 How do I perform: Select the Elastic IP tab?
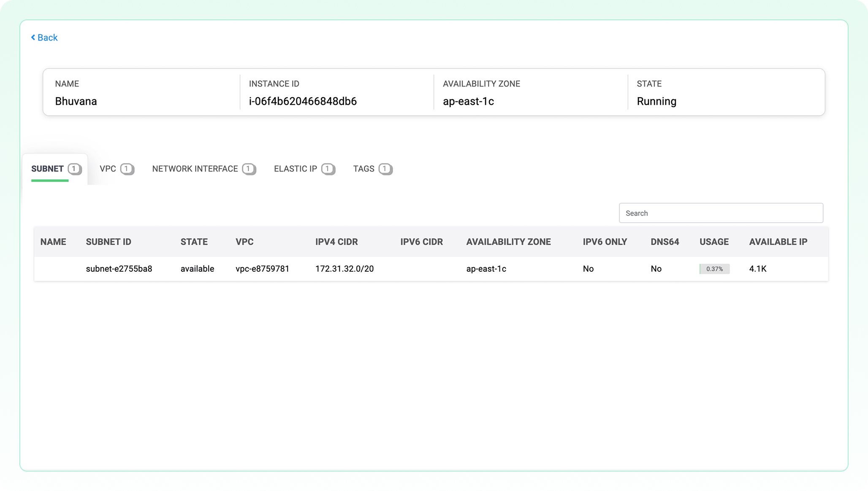tap(295, 169)
